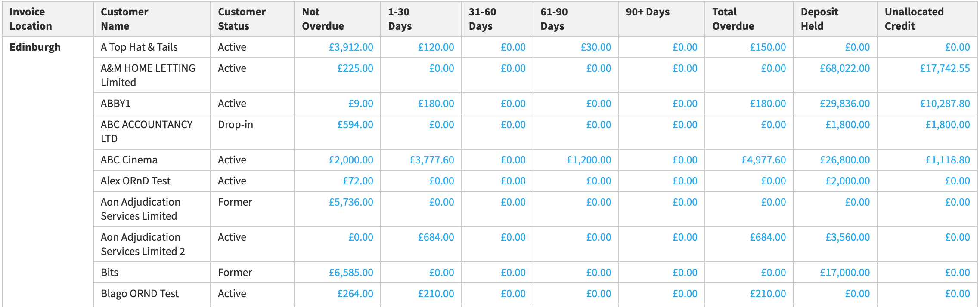Click ABC Cinema 1-30 days £3,777.60
980x307 pixels.
coord(432,160)
